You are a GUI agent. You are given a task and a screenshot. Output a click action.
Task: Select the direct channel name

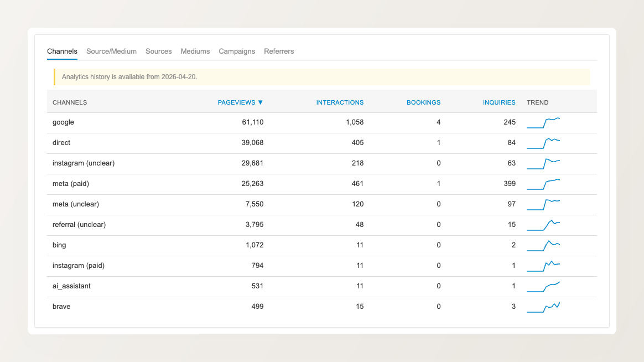point(61,143)
